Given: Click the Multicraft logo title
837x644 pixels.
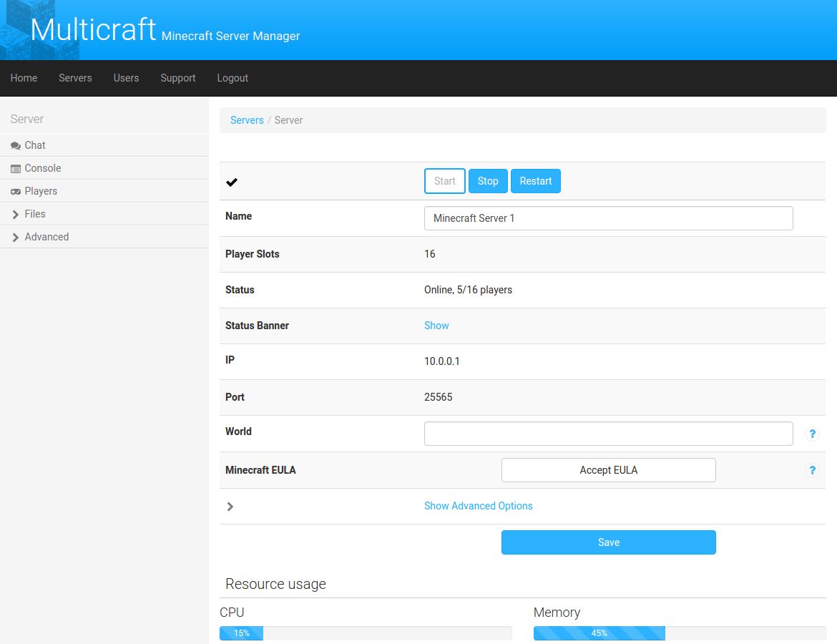Looking at the screenshot, I should 93,30.
